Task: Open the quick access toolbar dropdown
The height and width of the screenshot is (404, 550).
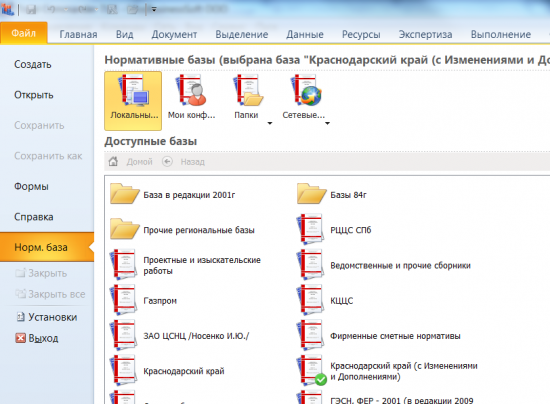Action: tap(154, 9)
